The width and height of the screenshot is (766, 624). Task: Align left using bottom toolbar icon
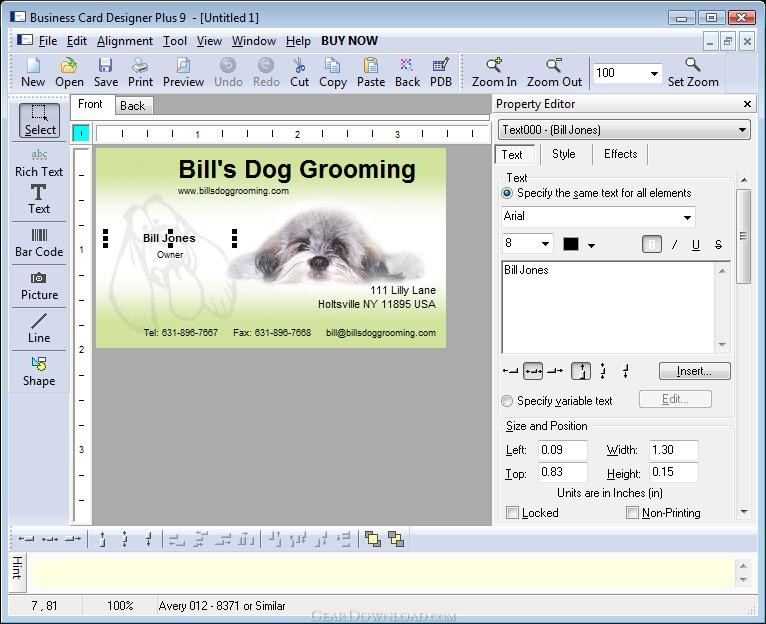tap(26, 539)
